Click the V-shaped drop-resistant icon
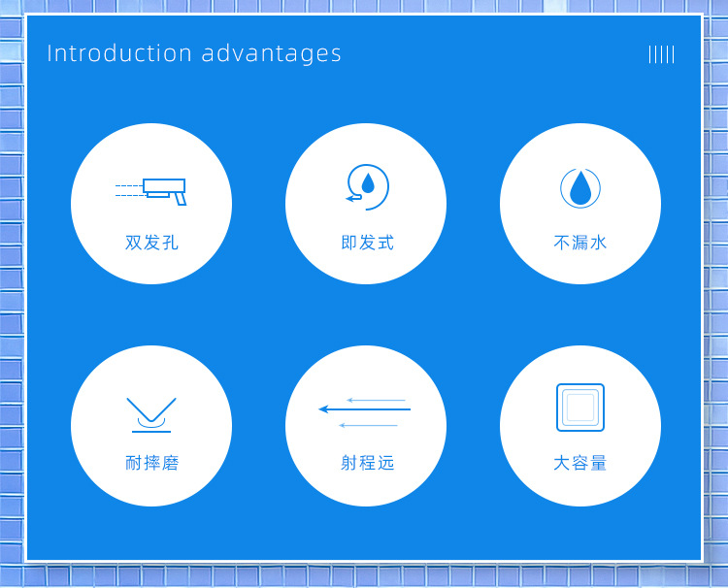The height and width of the screenshot is (588, 728). pyautogui.click(x=151, y=414)
